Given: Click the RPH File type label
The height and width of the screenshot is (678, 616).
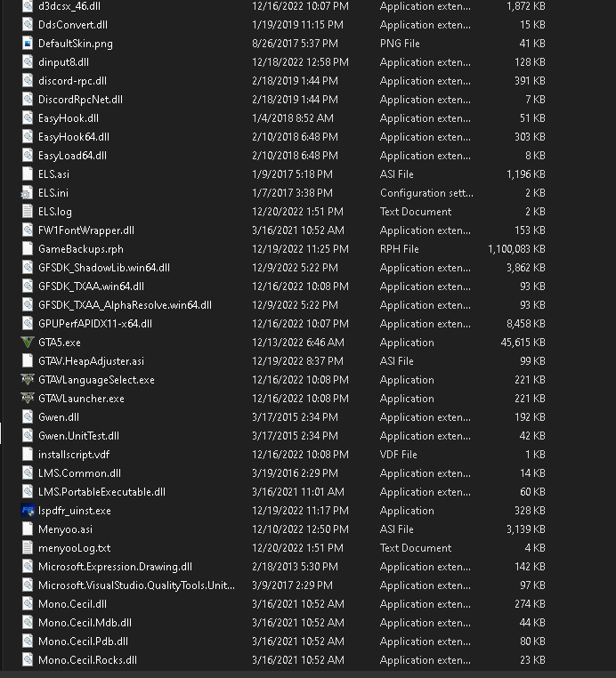Looking at the screenshot, I should [400, 249].
